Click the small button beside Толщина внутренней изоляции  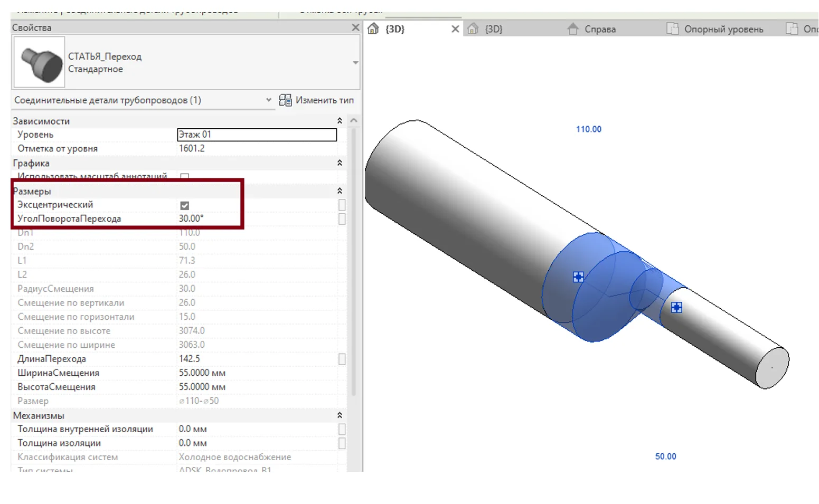tap(342, 430)
